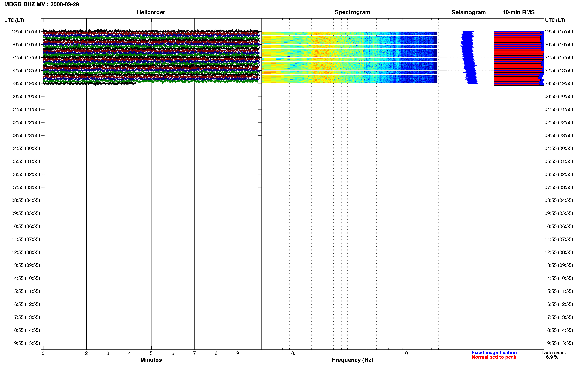Click the blue 'Fixed magnification' legend text
This screenshot has width=588, height=368.
(x=494, y=352)
